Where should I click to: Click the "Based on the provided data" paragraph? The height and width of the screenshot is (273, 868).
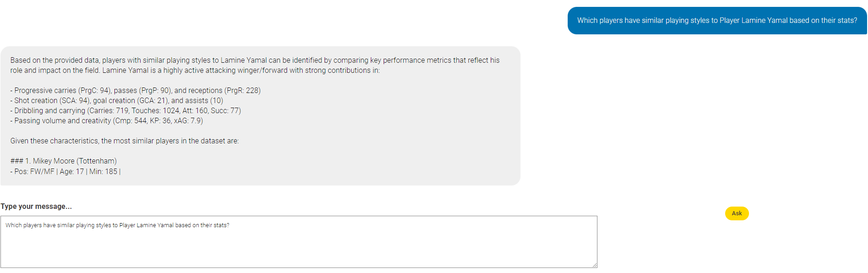click(x=255, y=66)
